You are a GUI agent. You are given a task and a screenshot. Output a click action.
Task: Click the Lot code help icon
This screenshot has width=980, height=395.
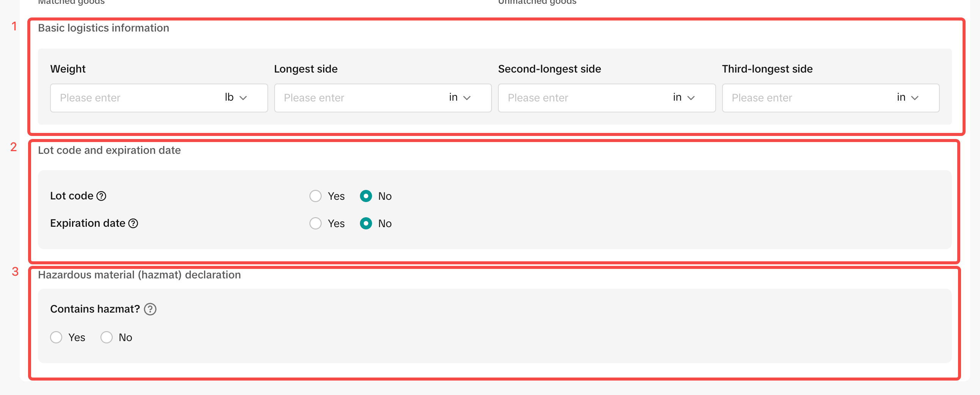tap(101, 196)
